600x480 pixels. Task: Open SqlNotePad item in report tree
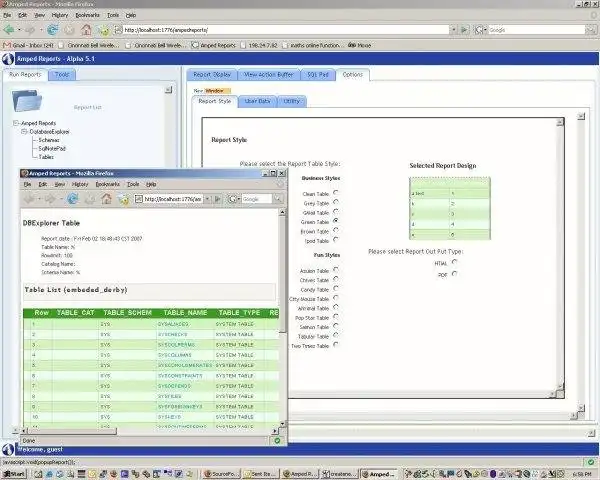tap(52, 149)
